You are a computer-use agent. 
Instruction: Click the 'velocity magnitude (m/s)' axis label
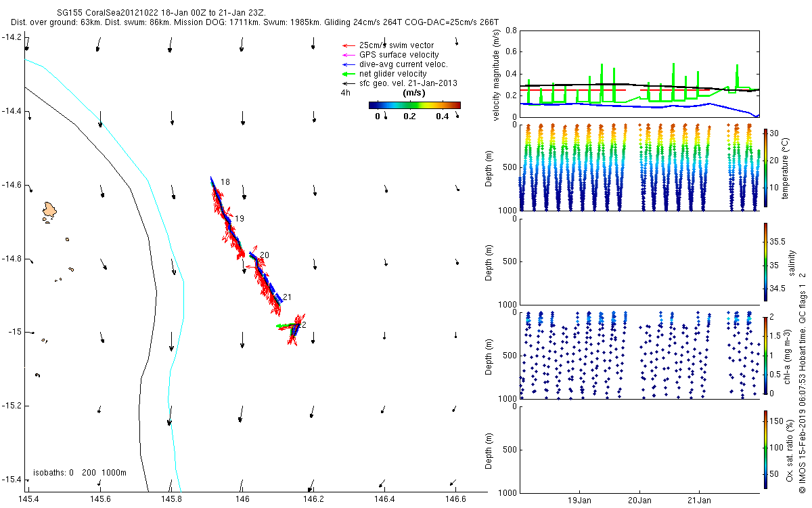[497, 76]
